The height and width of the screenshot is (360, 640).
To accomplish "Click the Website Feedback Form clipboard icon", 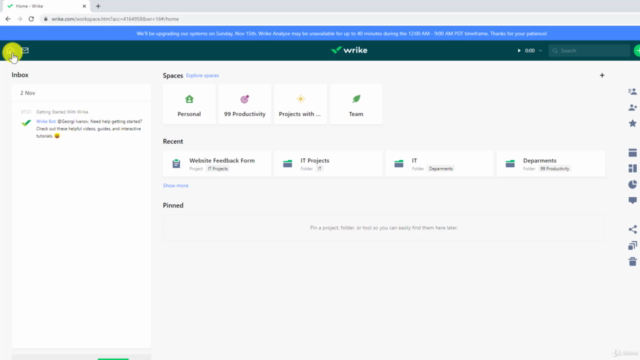I will click(176, 164).
